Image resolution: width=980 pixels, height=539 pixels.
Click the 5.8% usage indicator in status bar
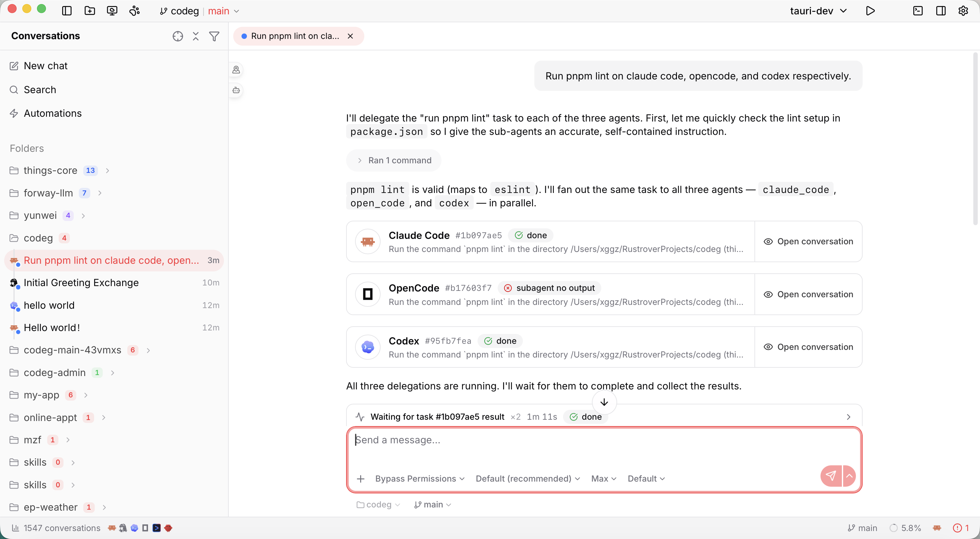point(905,528)
